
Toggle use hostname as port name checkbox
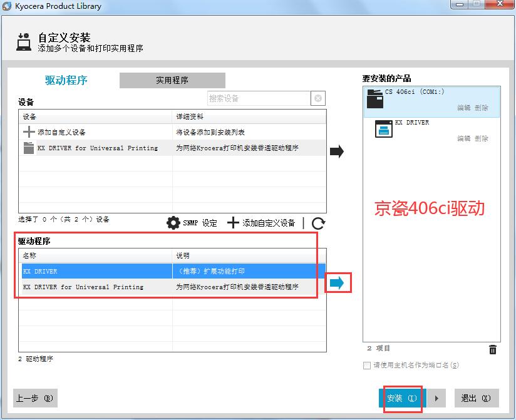click(x=367, y=366)
